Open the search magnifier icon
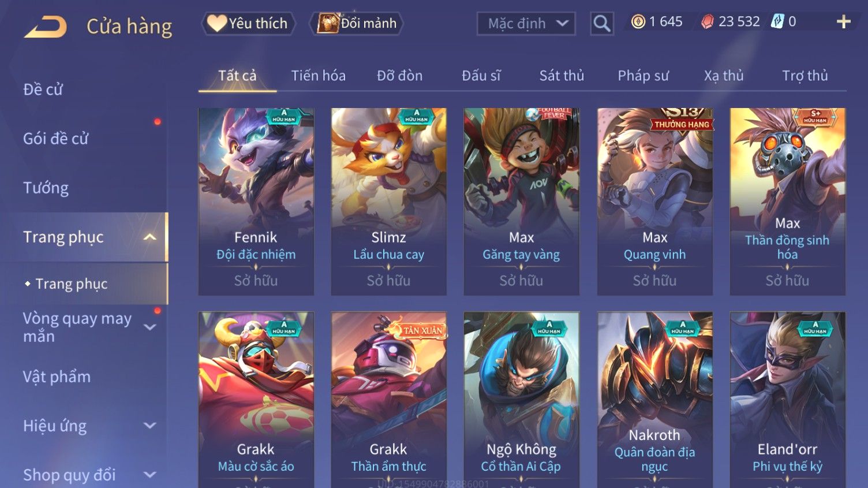Viewport: 868px width, 488px height. click(601, 24)
